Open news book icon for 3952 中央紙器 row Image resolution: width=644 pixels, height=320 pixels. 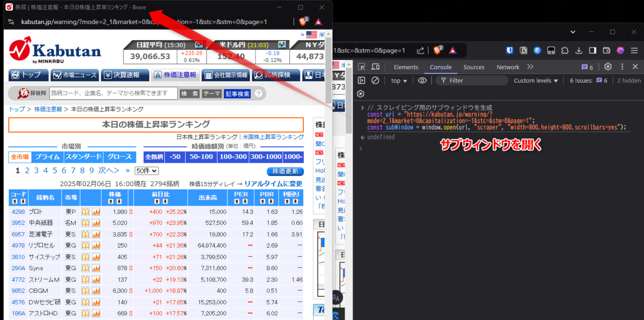click(x=85, y=223)
